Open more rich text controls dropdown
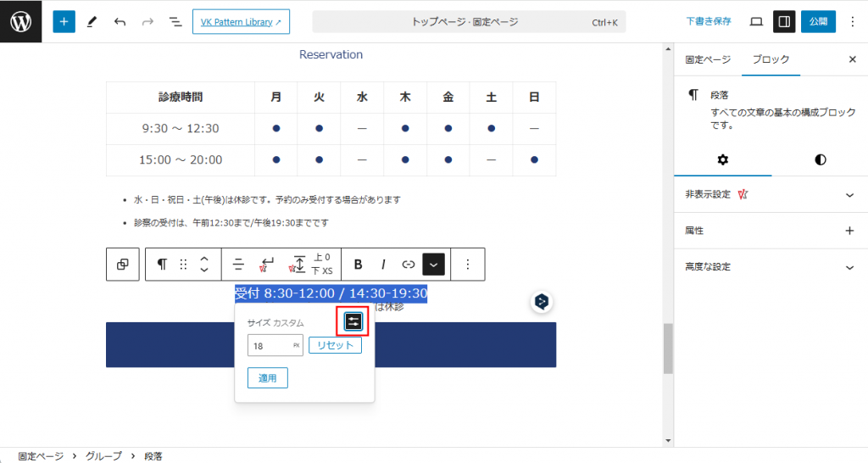The width and height of the screenshot is (868, 463). 434,264
